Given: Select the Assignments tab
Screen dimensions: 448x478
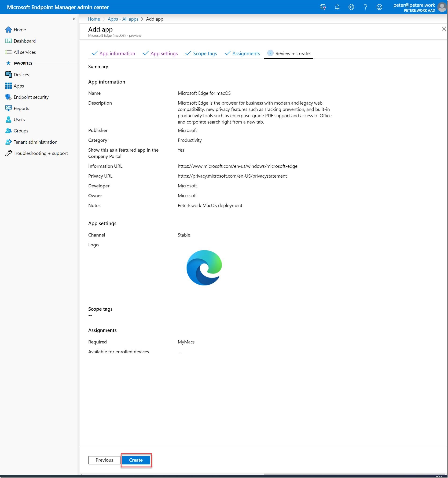Looking at the screenshot, I should coord(246,54).
